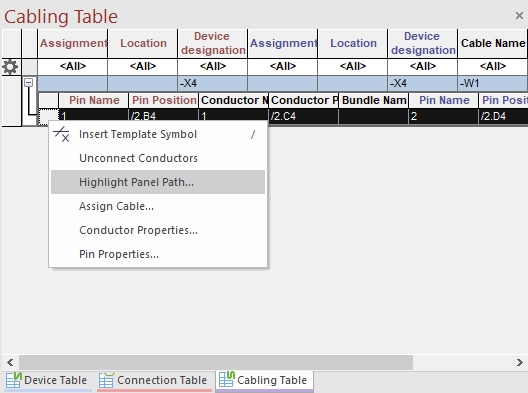Image resolution: width=528 pixels, height=393 pixels.
Task: Click the red Pin Position sub-header
Action: (164, 100)
